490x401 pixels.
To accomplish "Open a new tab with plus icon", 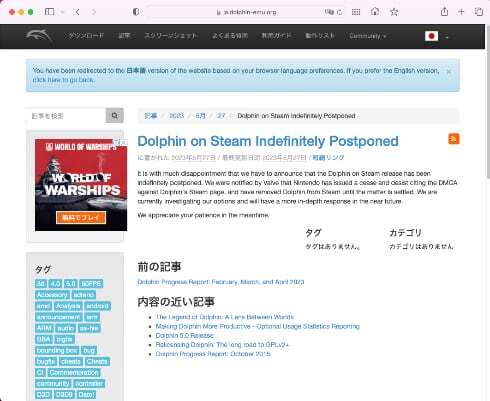I will 461,12.
